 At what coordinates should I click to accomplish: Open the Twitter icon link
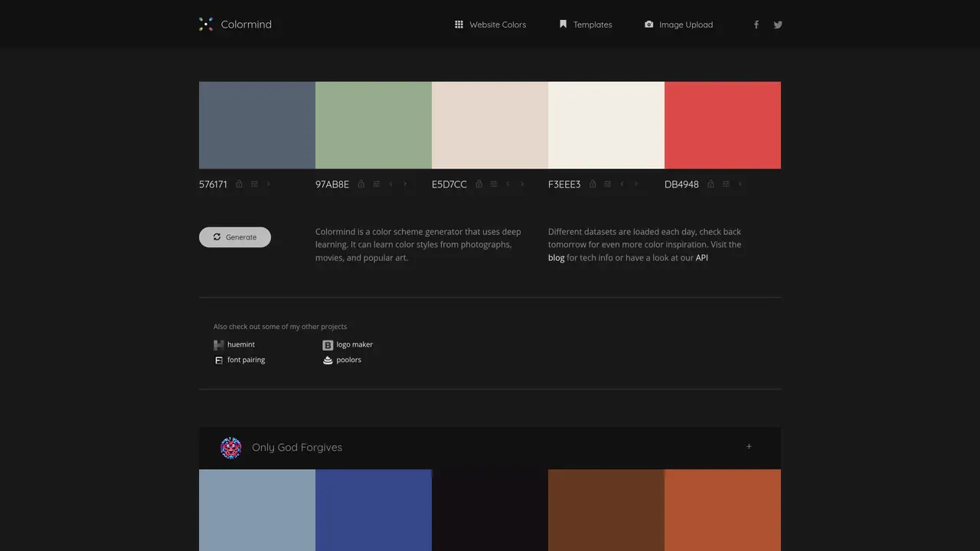(778, 24)
